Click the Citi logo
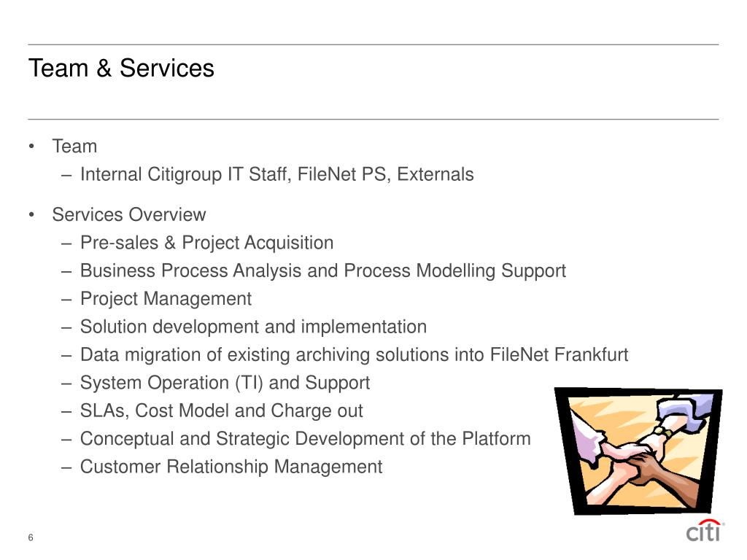Viewport: 747px width, 560px height. click(x=705, y=531)
